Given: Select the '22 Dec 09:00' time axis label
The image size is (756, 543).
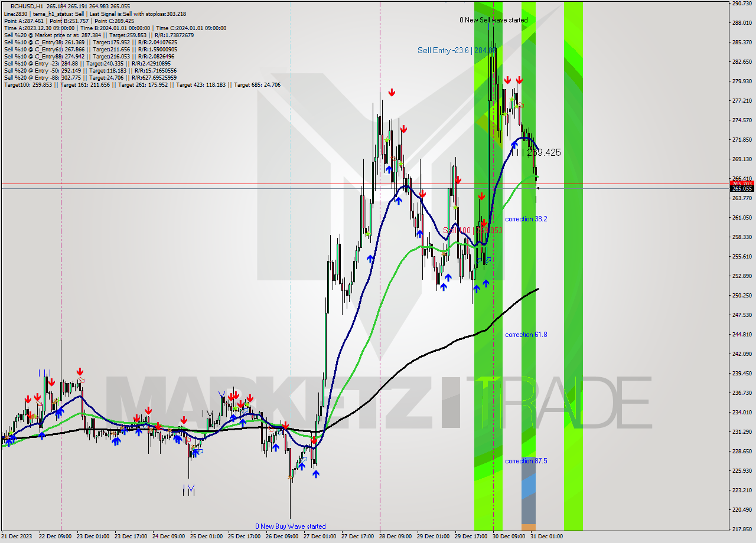Looking at the screenshot, I should tap(55, 537).
